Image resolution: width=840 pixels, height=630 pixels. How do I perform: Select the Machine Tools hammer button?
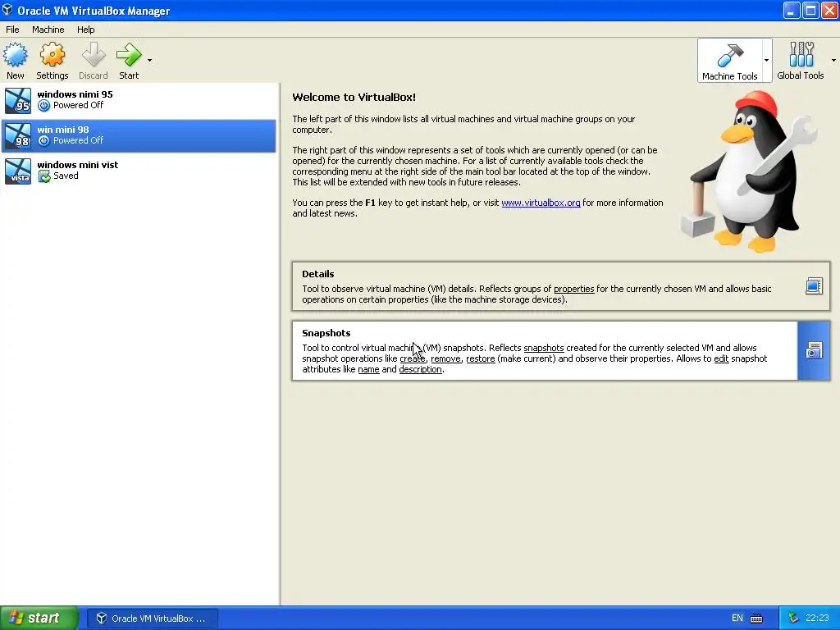tap(729, 60)
